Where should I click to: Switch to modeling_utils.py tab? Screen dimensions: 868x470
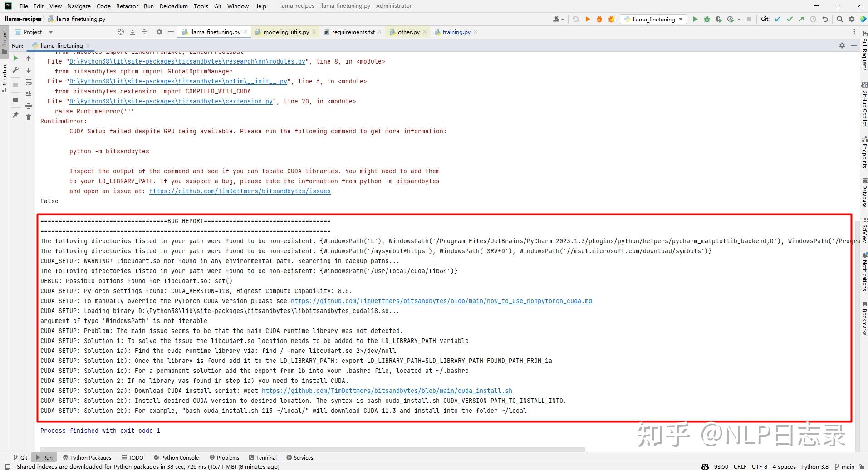(285, 32)
